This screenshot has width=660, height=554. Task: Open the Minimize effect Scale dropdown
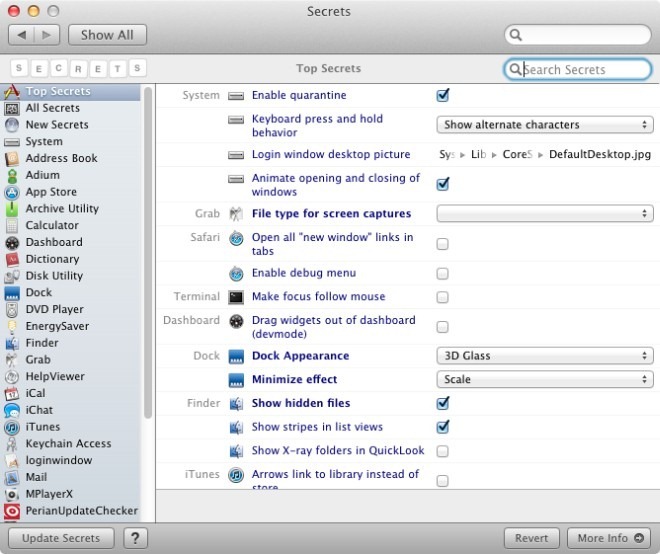coord(545,380)
